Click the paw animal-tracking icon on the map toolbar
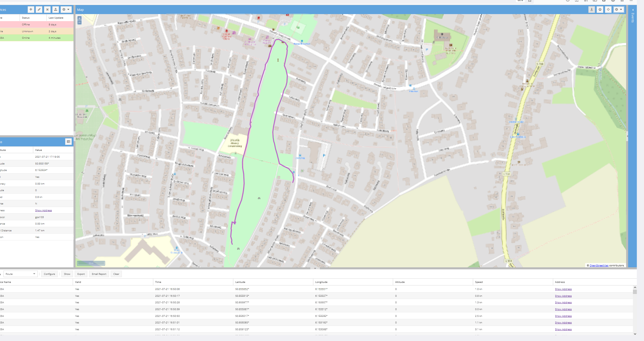This screenshot has width=644, height=341. (600, 10)
